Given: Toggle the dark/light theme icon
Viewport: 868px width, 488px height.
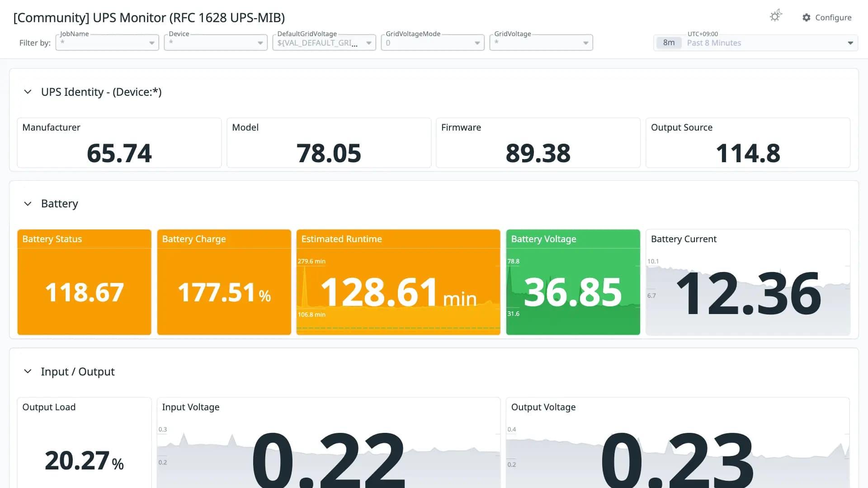Looking at the screenshot, I should [776, 16].
